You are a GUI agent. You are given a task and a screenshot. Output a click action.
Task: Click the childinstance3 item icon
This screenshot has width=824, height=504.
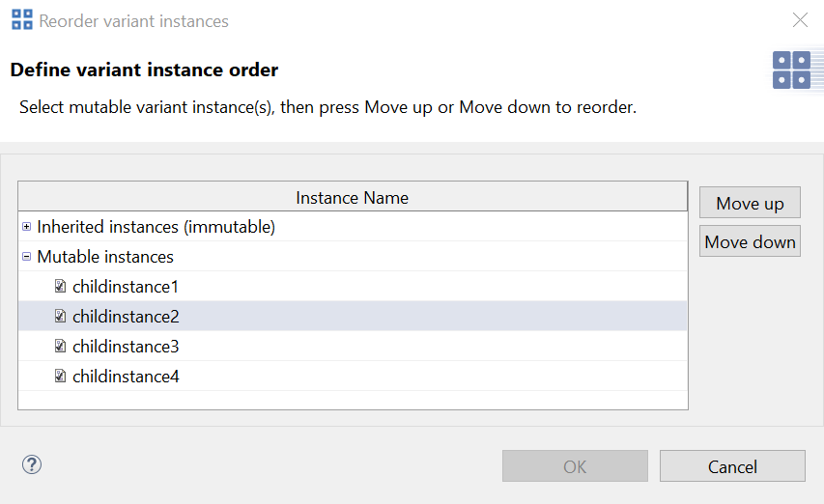60,347
